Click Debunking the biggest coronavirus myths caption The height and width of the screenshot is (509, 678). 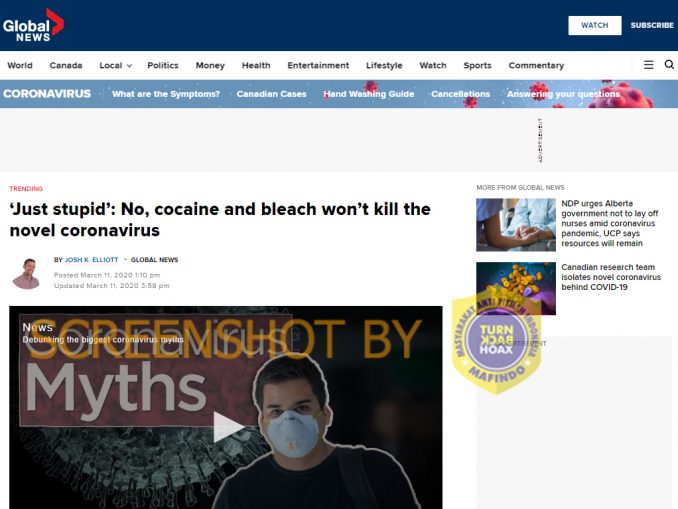coord(103,339)
